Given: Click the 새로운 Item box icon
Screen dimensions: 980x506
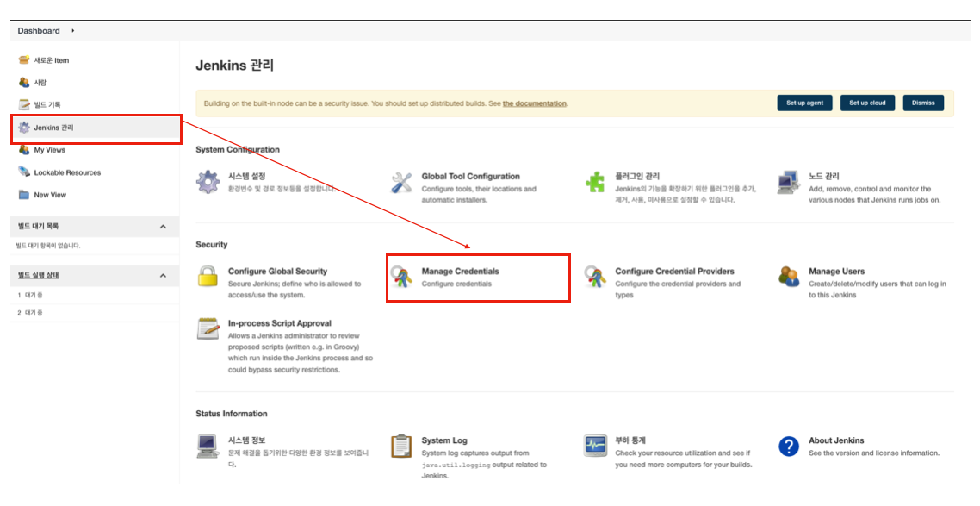Looking at the screenshot, I should click(24, 60).
